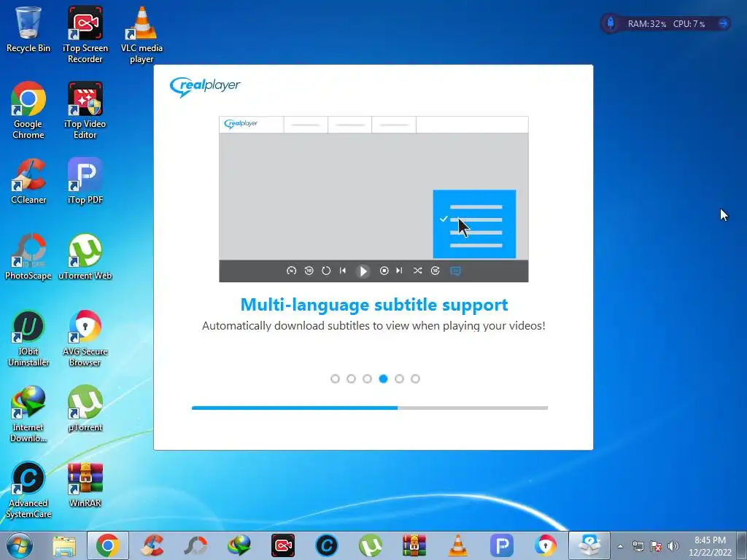This screenshot has height=560, width=747.
Task: Open Windows Explorer from taskbar
Action: pos(64,545)
